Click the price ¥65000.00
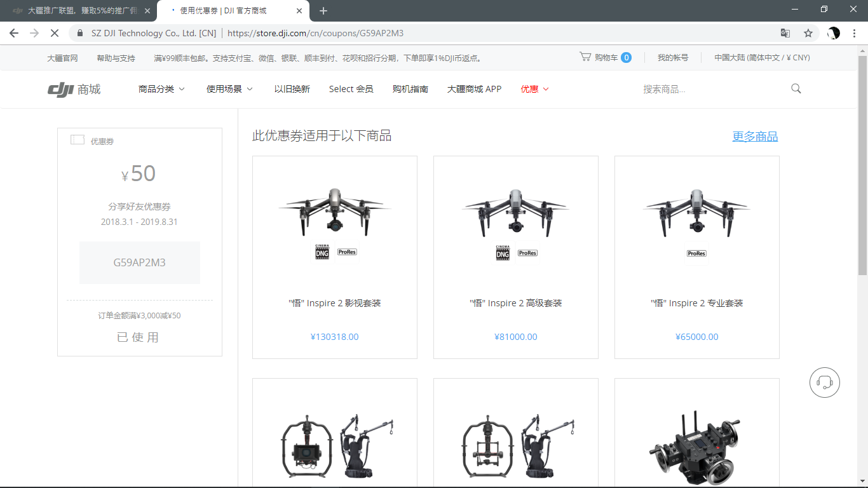Image resolution: width=868 pixels, height=488 pixels. (x=697, y=337)
